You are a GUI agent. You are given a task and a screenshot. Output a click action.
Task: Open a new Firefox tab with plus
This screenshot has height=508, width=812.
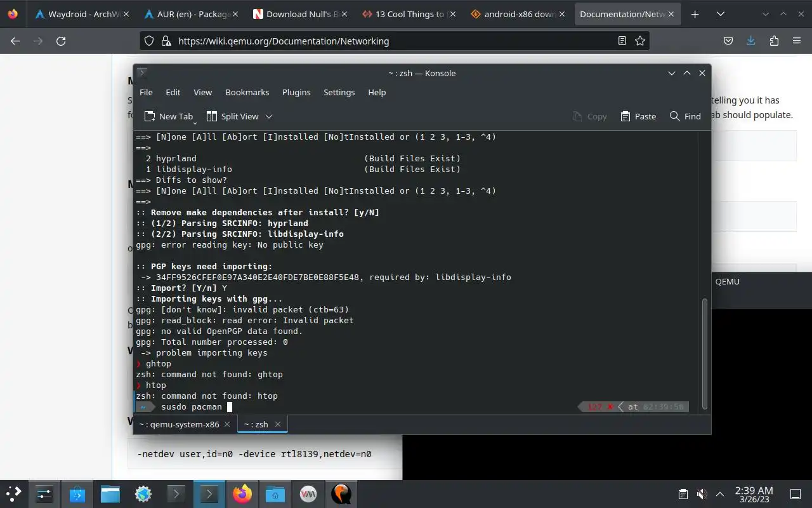(x=695, y=14)
